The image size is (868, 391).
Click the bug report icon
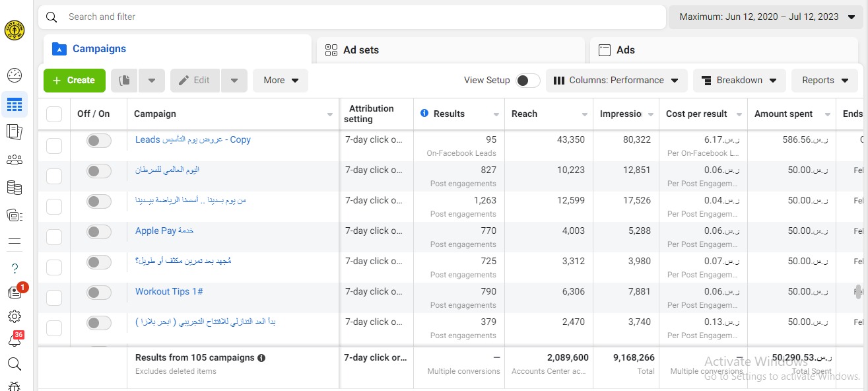coord(15,386)
